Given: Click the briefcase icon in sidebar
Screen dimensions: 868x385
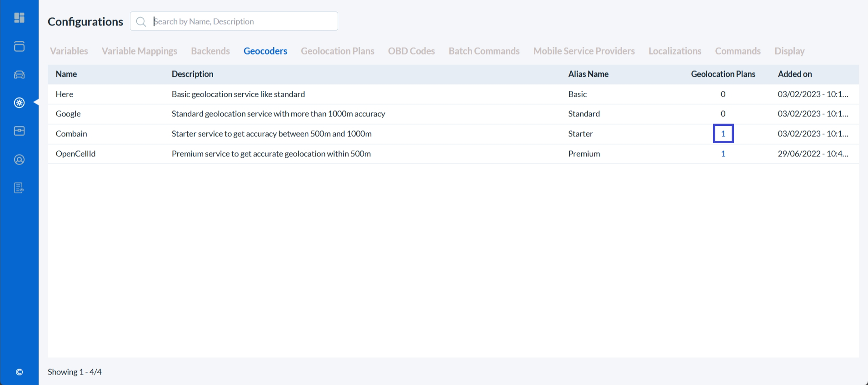Looking at the screenshot, I should pos(19,131).
